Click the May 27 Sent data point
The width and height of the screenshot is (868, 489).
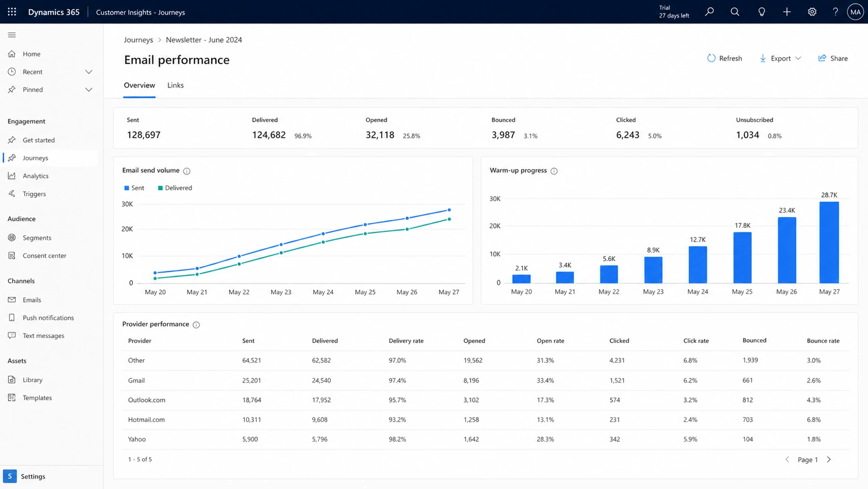point(449,210)
